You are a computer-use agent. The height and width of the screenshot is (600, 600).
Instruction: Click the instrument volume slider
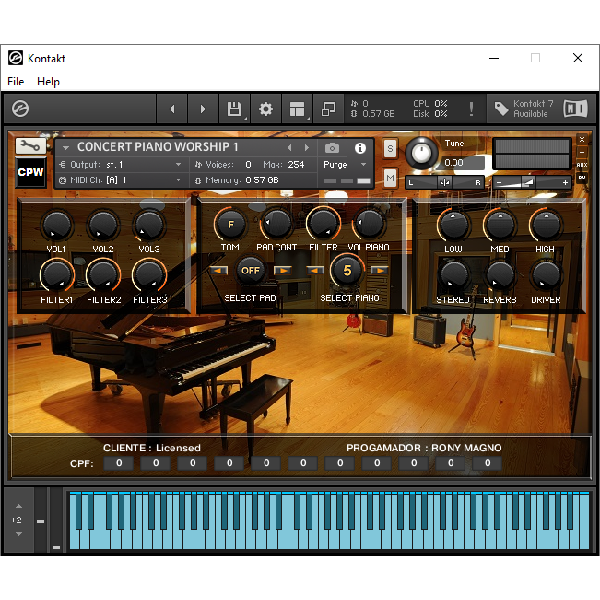point(532,183)
